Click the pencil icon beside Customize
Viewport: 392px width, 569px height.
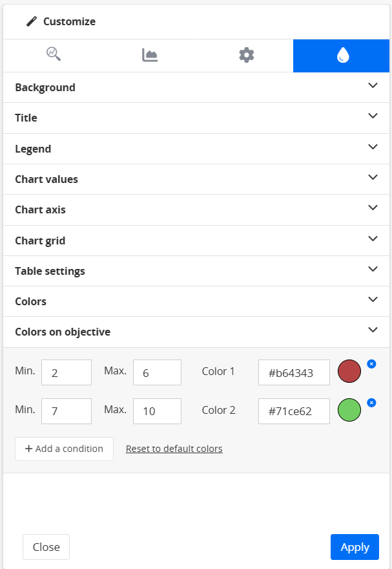32,21
